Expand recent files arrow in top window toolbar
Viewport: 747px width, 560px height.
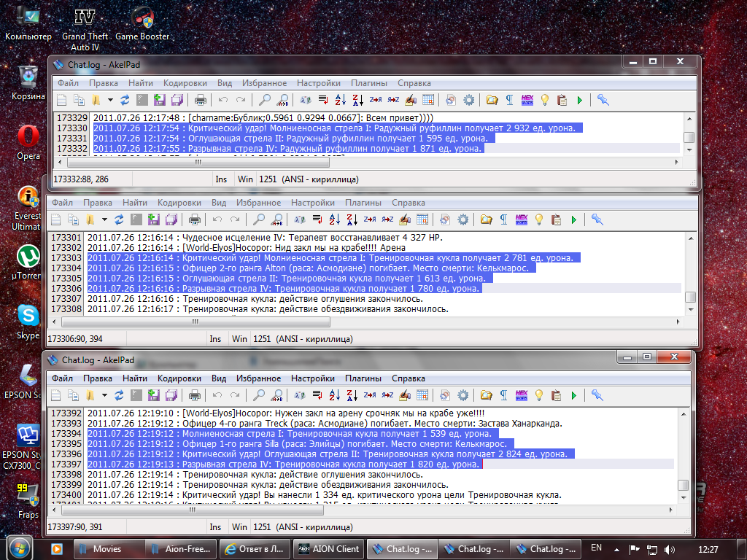tap(110, 100)
